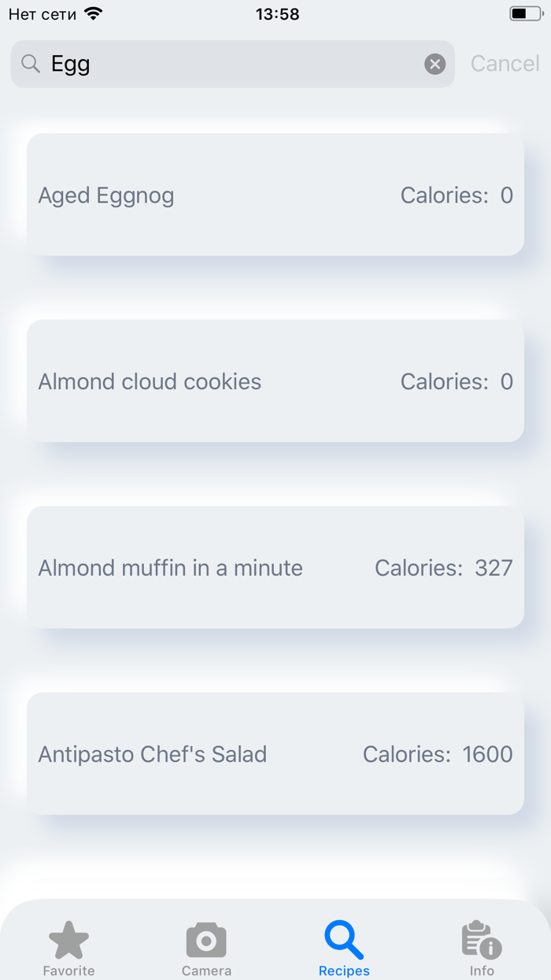This screenshot has height=980, width=551.
Task: Tap the Recipes tab label
Action: 343,971
